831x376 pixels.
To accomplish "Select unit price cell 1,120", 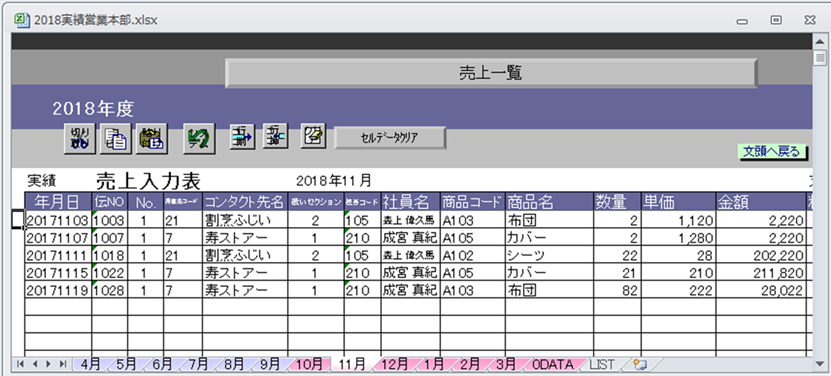I will tap(678, 220).
